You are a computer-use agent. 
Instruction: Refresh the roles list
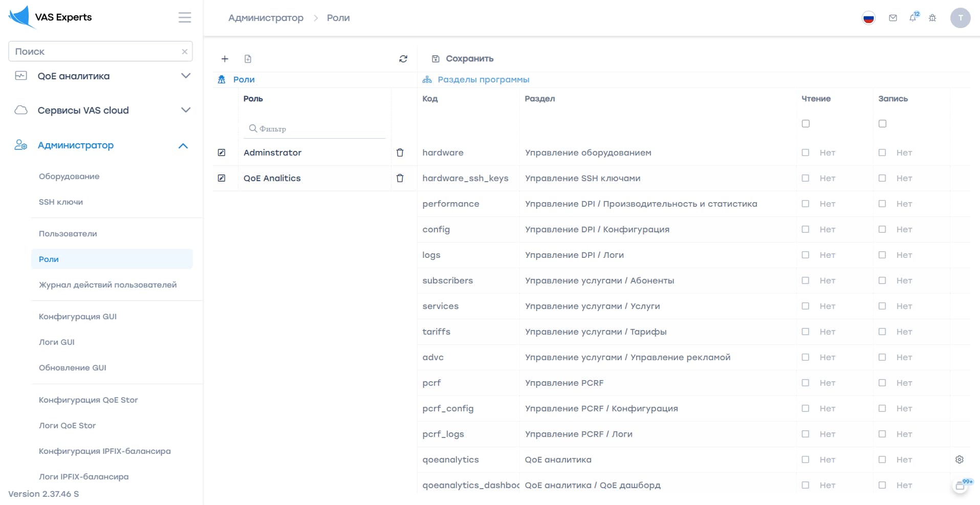[x=403, y=59]
